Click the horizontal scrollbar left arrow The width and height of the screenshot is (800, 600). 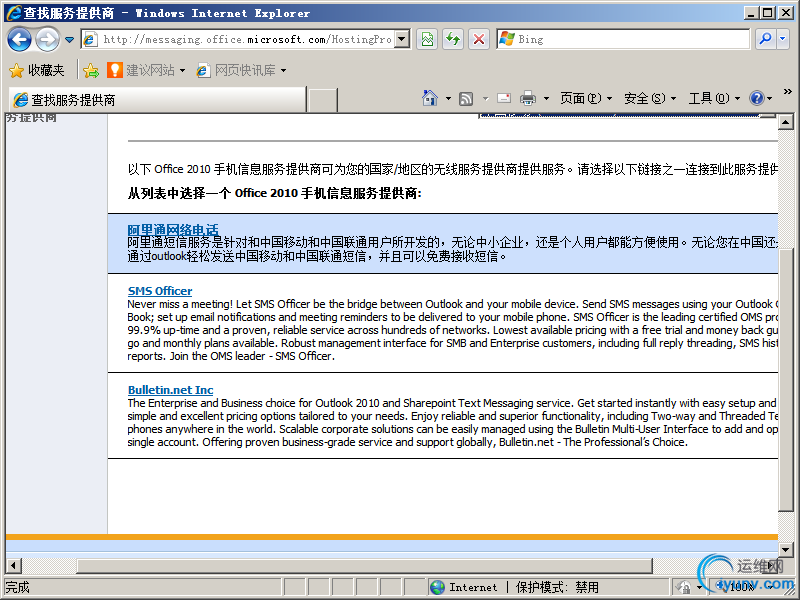[x=13, y=565]
